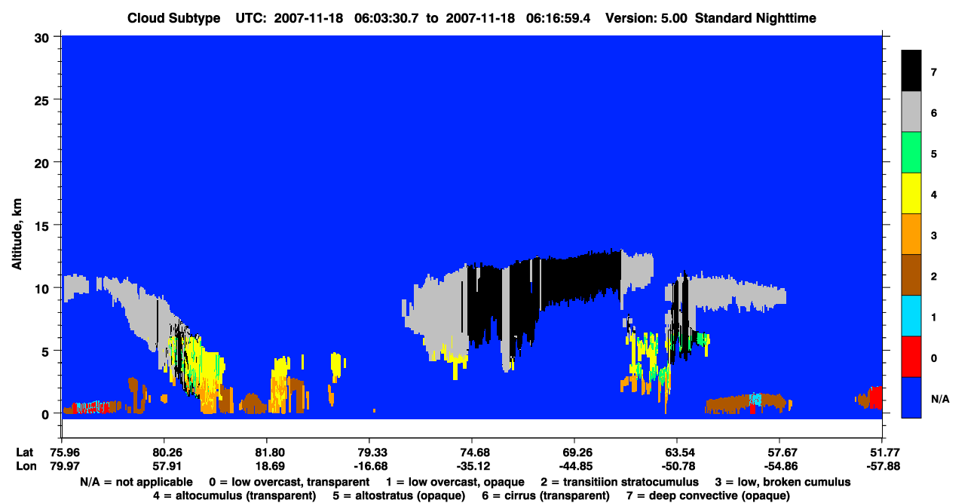Click the red low overcast patch at the right edge

click(876, 397)
